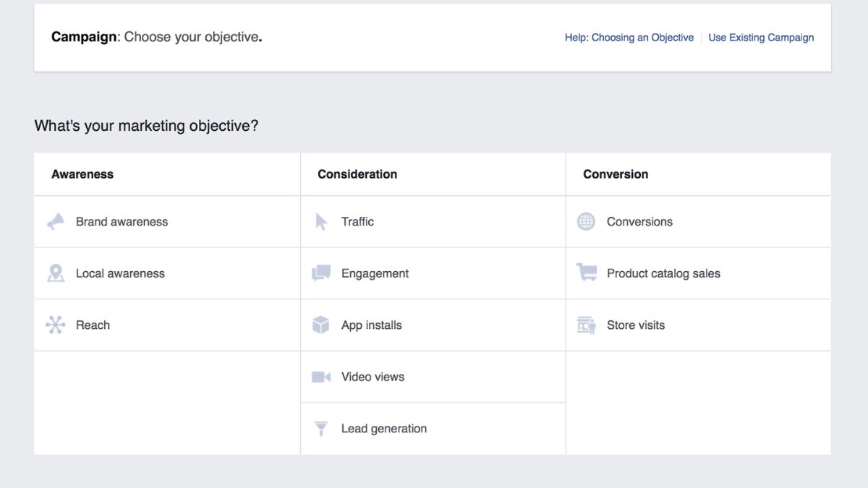Click Use Existing Campaign
Image resolution: width=868 pixels, height=488 pixels.
tap(761, 37)
